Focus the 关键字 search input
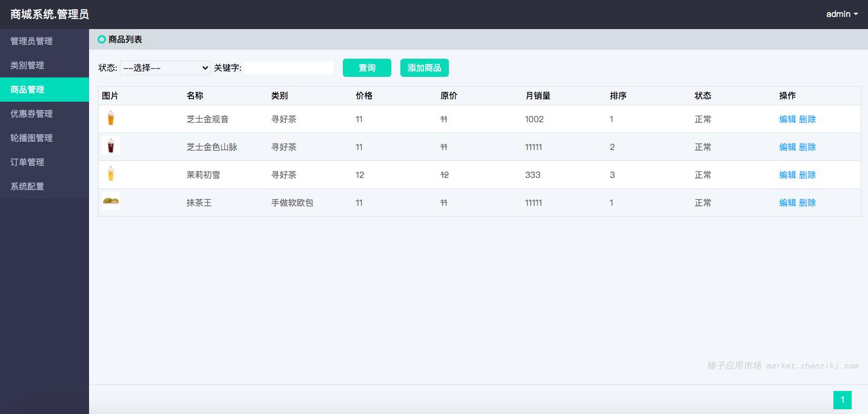Viewport: 868px width, 414px height. tap(289, 68)
